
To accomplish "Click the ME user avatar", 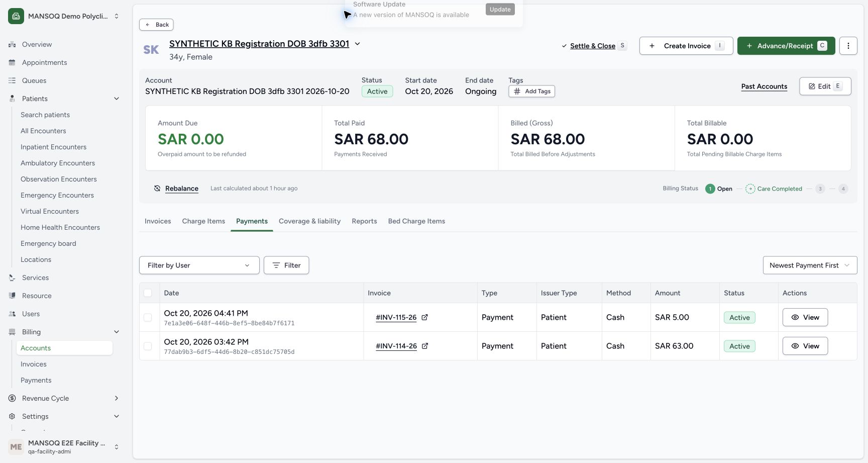I will tap(16, 446).
